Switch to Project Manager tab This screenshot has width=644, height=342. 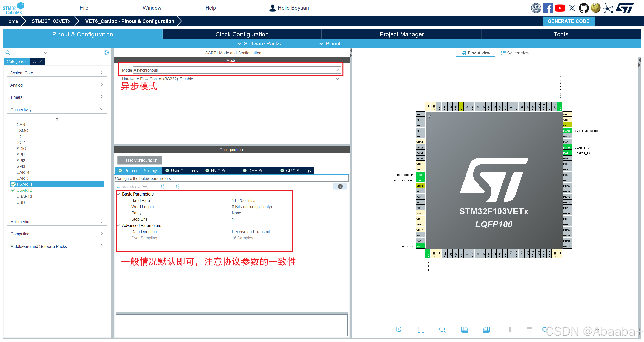[x=401, y=34]
